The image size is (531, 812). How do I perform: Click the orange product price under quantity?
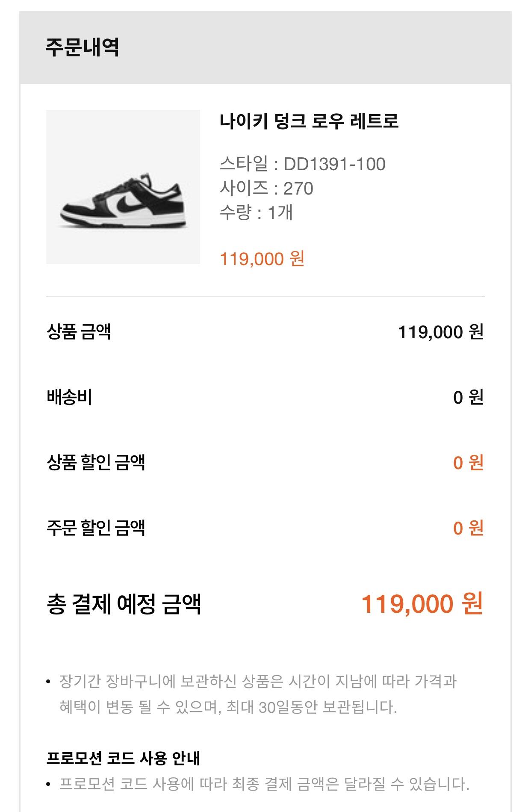point(262,259)
